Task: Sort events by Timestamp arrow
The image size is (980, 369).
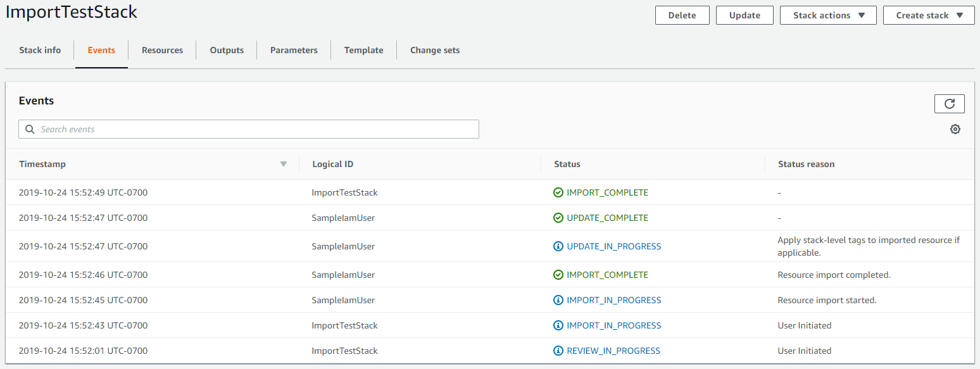Action: point(284,164)
